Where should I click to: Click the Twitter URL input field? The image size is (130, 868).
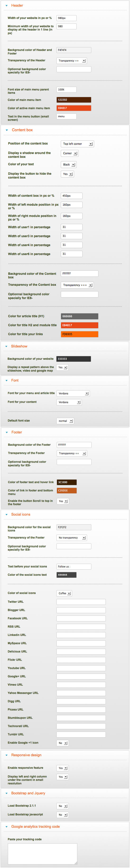coord(81,602)
